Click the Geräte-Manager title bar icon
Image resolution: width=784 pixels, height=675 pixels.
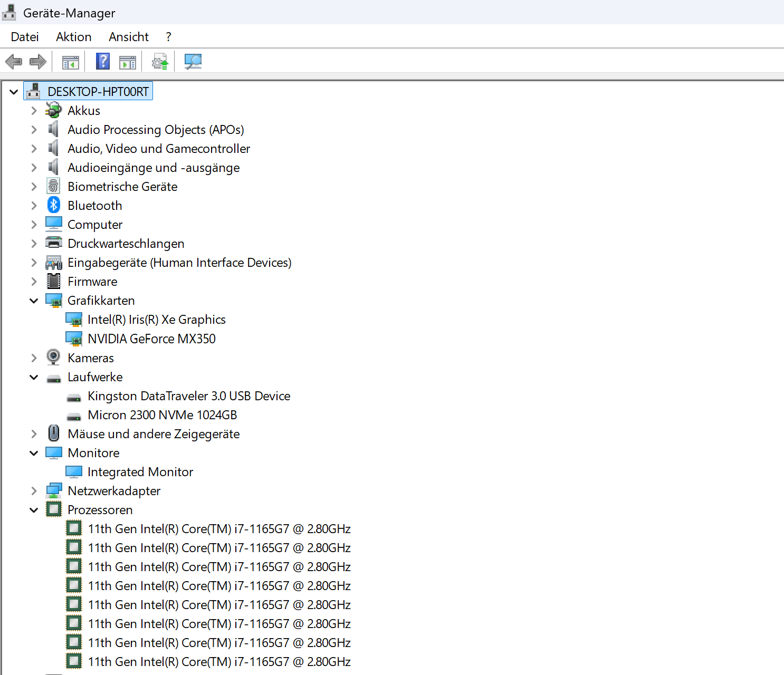point(9,13)
